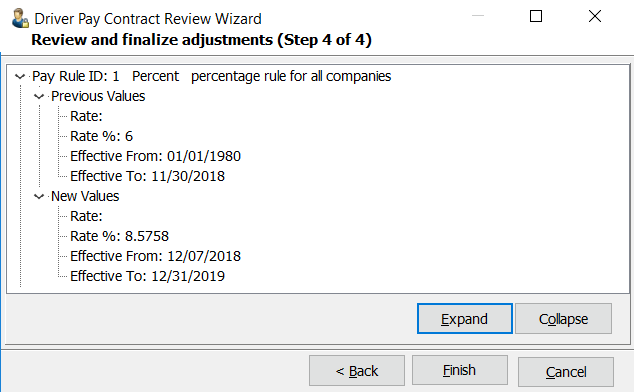Cancel the contract review wizard
The image size is (634, 392).
566,371
